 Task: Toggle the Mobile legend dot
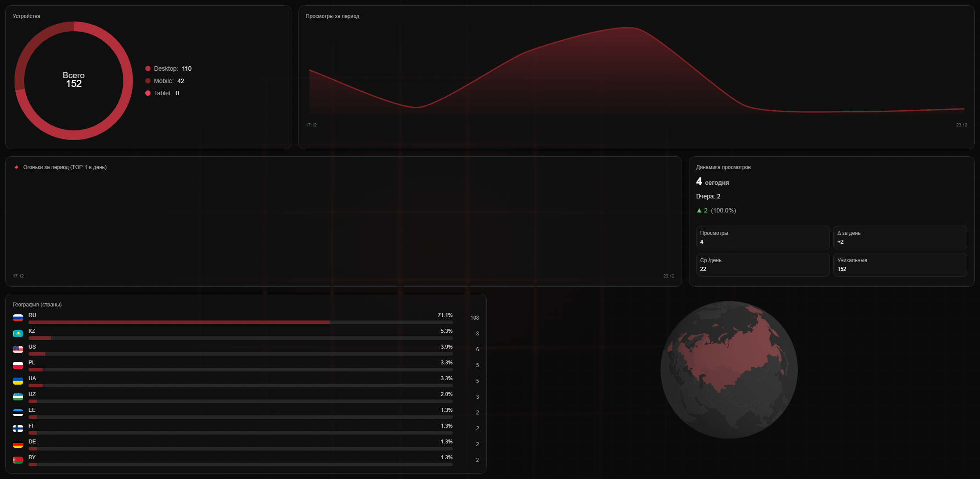(148, 81)
